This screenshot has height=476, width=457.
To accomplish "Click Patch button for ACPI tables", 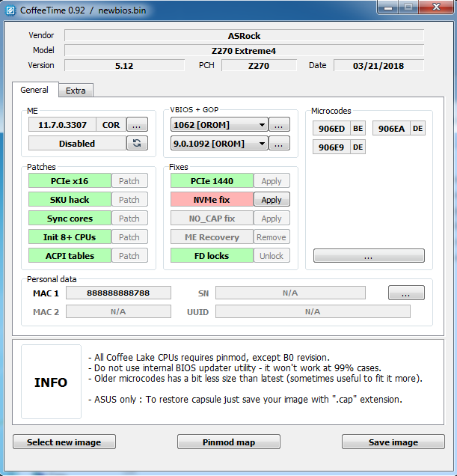I will click(129, 256).
